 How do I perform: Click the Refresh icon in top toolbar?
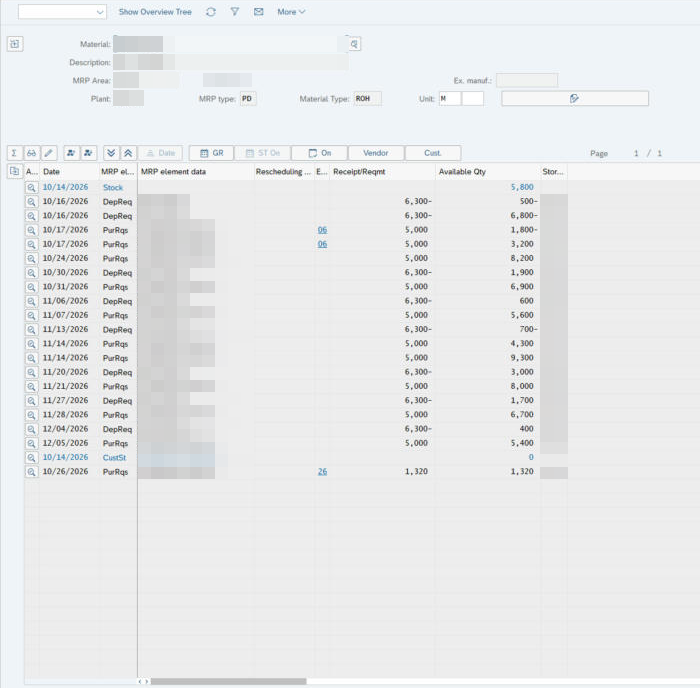tap(211, 12)
